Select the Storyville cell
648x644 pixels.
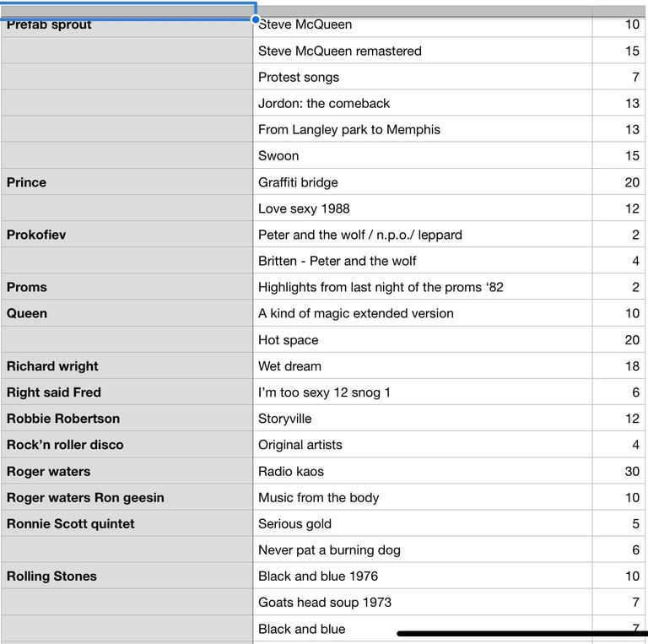coord(423,418)
